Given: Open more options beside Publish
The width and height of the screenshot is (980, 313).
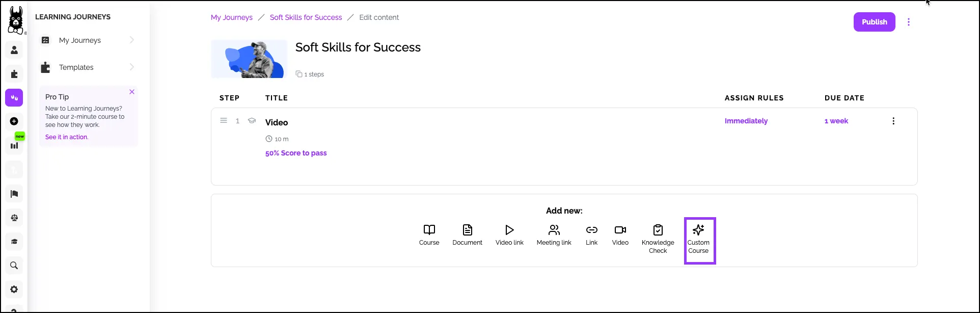Looking at the screenshot, I should click(909, 22).
